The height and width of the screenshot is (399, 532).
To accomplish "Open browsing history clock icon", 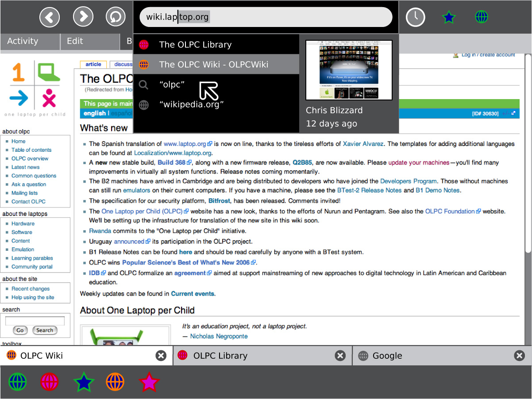I will (415, 17).
